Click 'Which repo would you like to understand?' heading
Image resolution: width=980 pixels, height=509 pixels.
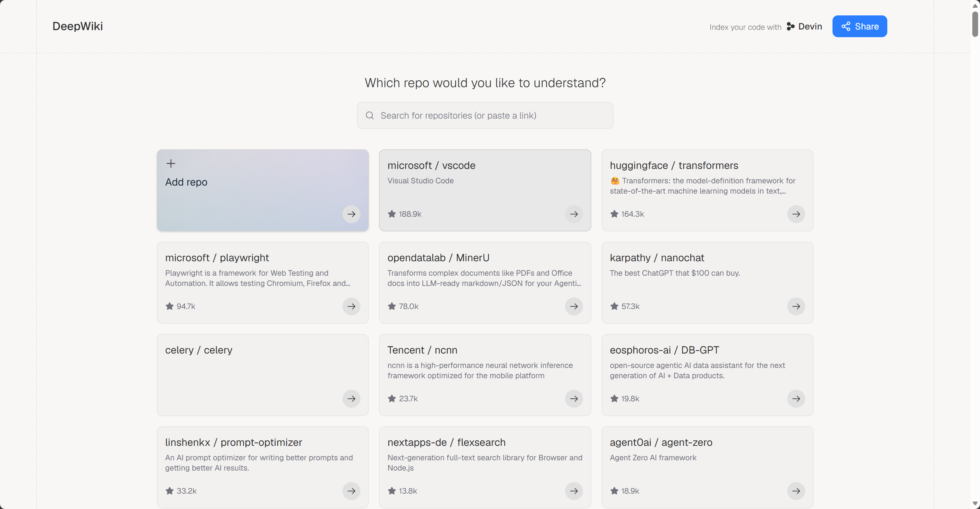(x=485, y=83)
